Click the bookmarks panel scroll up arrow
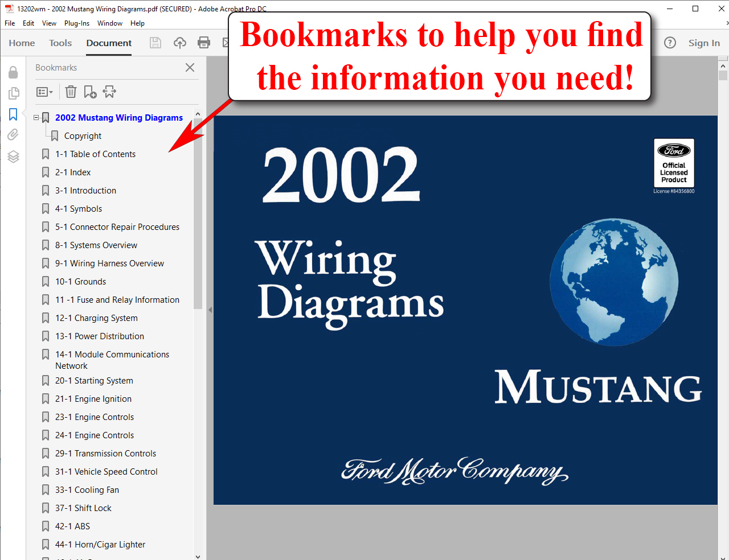Screen dimensions: 729x560 [198, 114]
